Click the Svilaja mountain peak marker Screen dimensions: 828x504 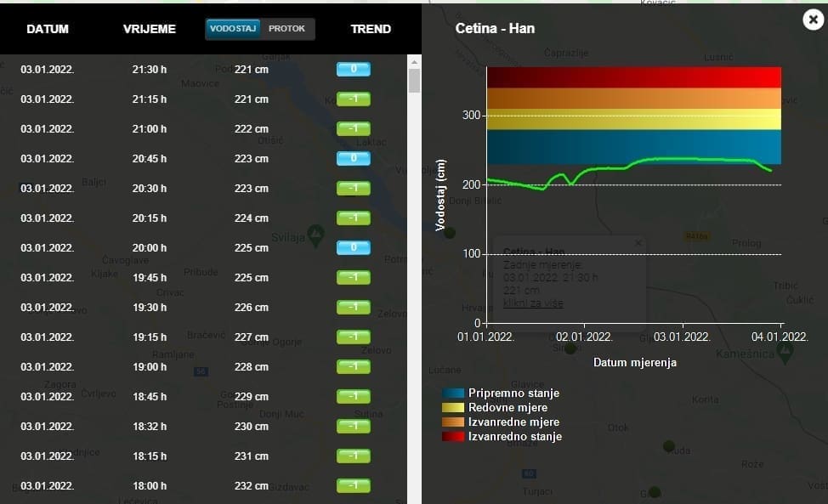point(315,231)
